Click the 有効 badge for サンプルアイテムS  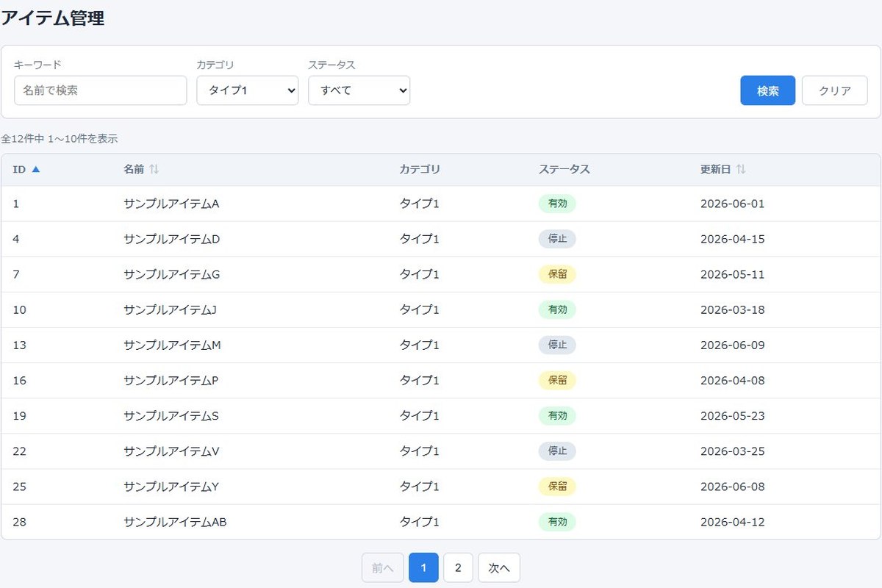click(x=557, y=415)
